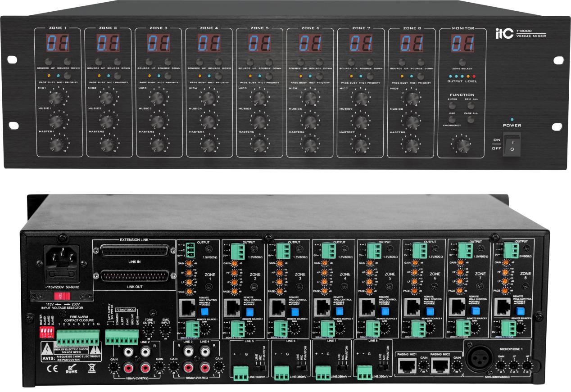Click the MUSIC 3 volume knob

point(158,122)
